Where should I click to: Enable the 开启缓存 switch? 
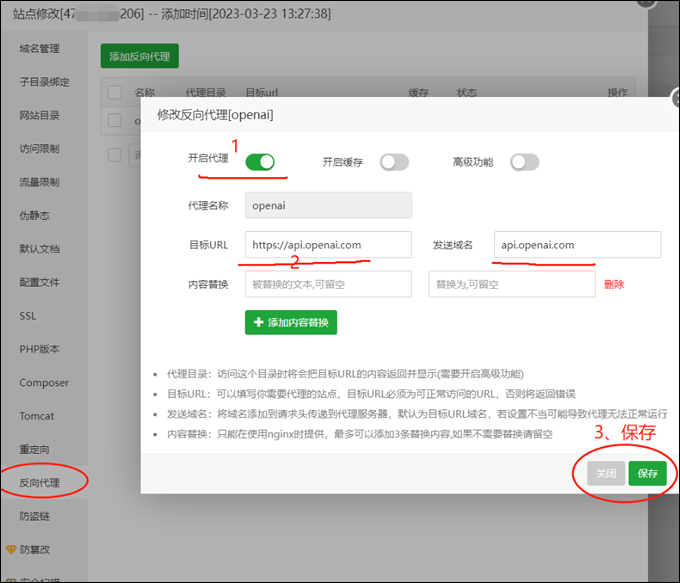pyautogui.click(x=394, y=162)
